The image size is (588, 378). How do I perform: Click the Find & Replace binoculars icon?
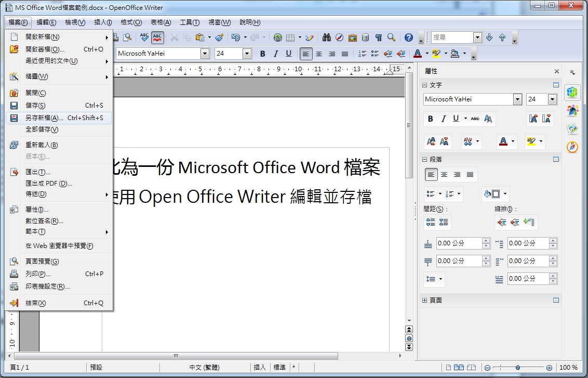[327, 37]
